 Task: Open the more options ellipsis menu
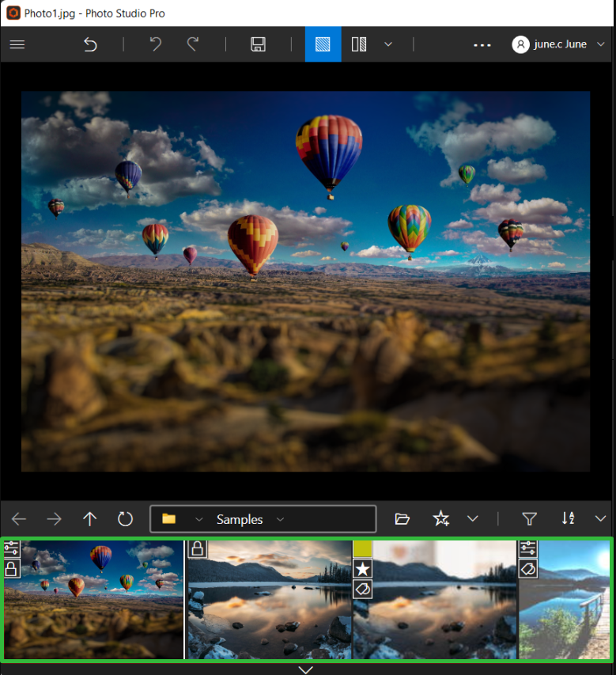pos(482,45)
